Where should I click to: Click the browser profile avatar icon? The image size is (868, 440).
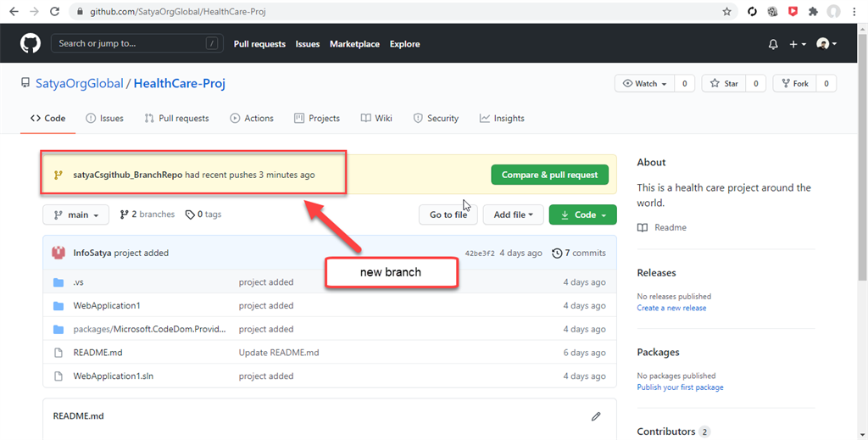click(x=834, y=12)
